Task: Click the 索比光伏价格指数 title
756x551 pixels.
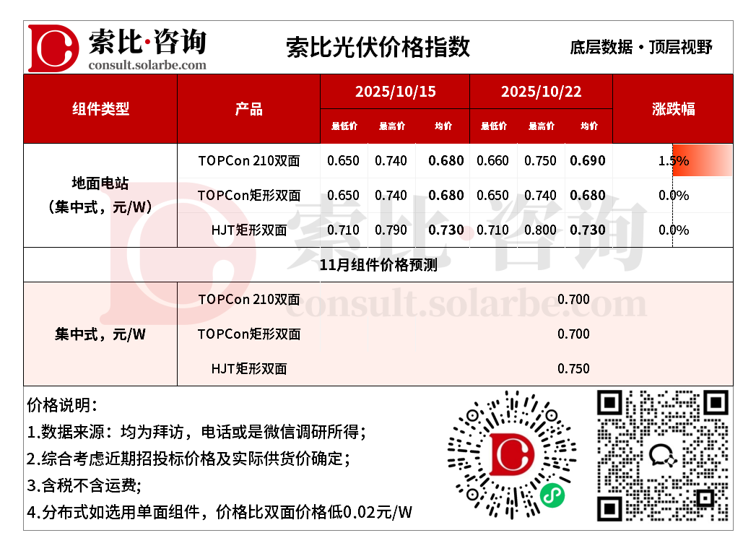Action: point(378,47)
